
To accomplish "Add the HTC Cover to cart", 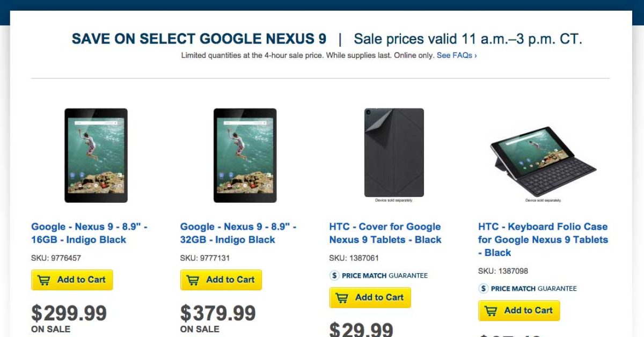I will [370, 298].
